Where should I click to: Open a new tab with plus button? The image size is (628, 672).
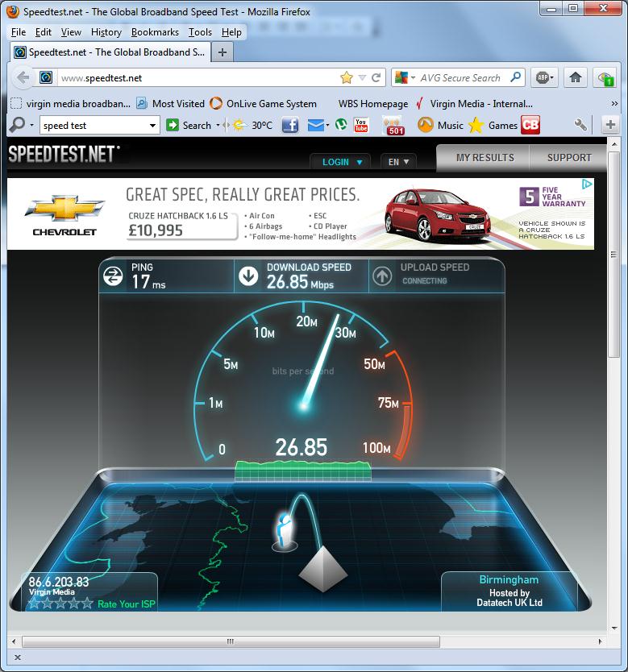coord(222,52)
